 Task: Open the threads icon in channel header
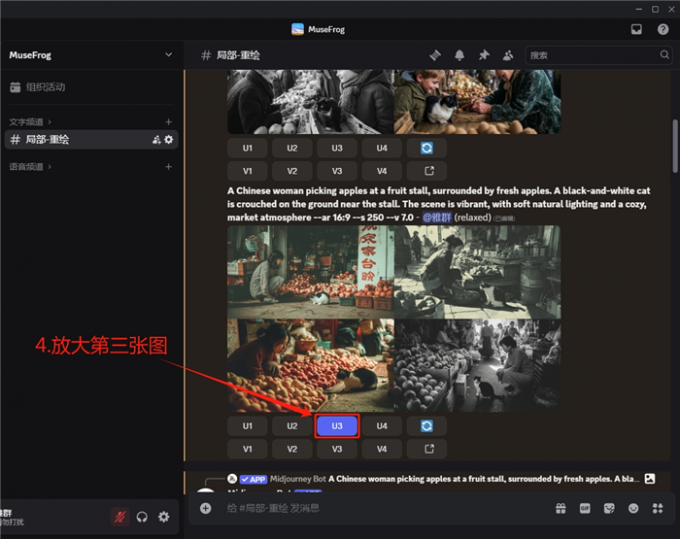coord(435,55)
